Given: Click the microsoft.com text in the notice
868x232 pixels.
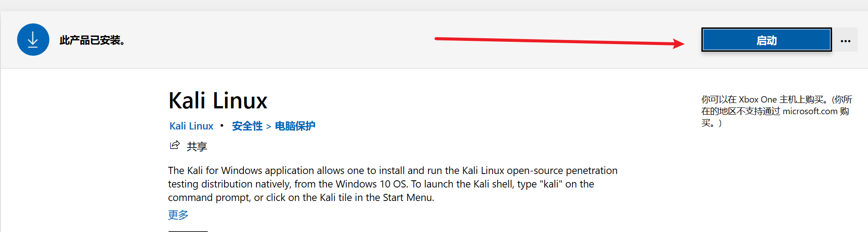Looking at the screenshot, I should 810,111.
